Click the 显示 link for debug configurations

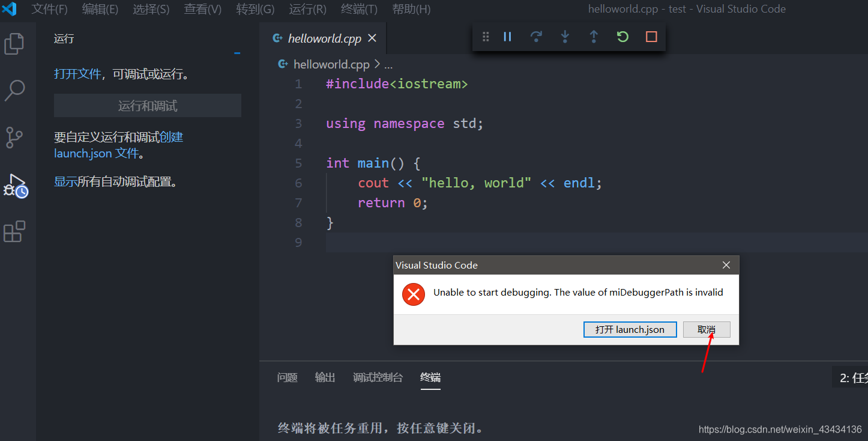coord(65,181)
